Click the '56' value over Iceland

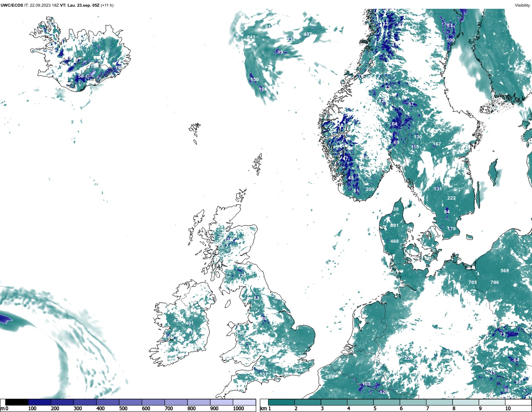pyautogui.click(x=81, y=76)
